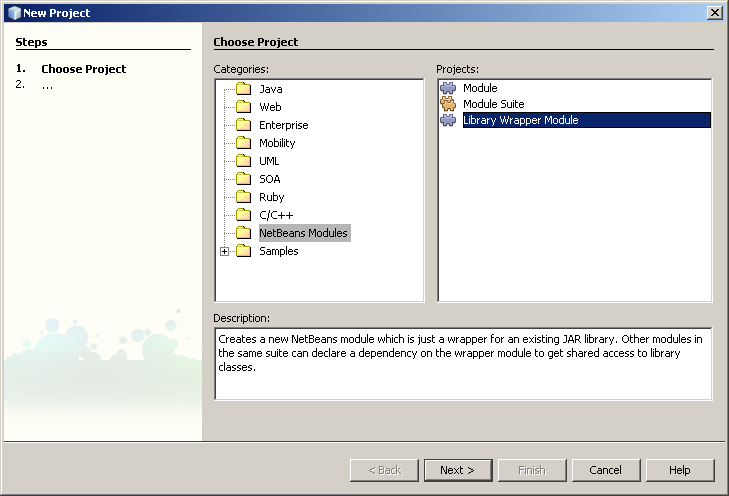This screenshot has width=729, height=496.
Task: Click the Next > button
Action: point(458,470)
